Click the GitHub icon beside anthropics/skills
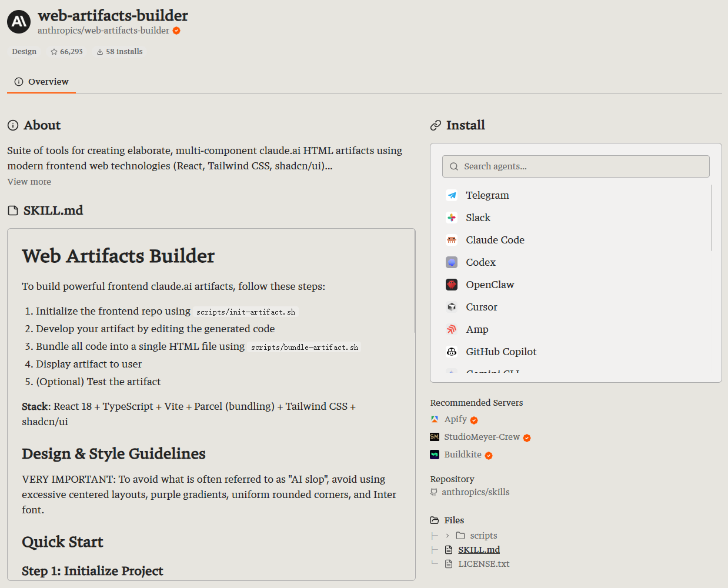This screenshot has width=728, height=588. coord(434,492)
